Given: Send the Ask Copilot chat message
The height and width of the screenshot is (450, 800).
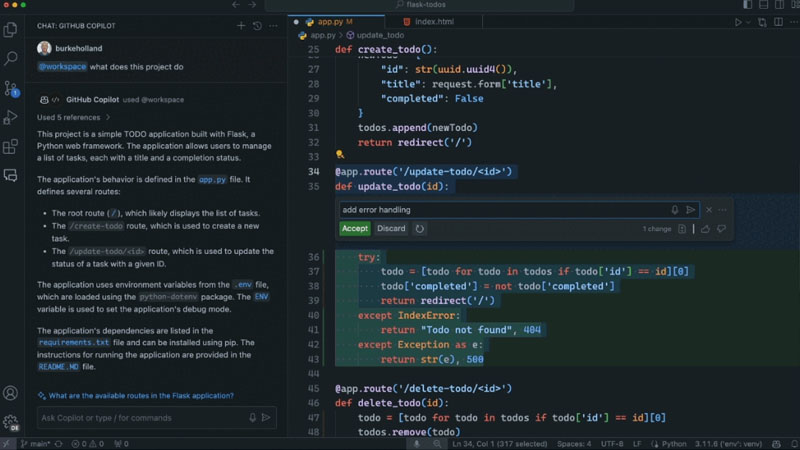Looking at the screenshot, I should coord(266,417).
